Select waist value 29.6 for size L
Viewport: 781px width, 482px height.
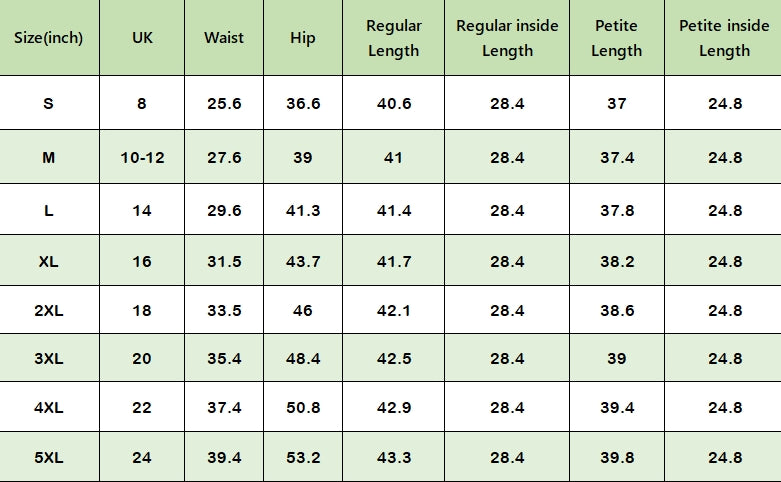pyautogui.click(x=223, y=210)
